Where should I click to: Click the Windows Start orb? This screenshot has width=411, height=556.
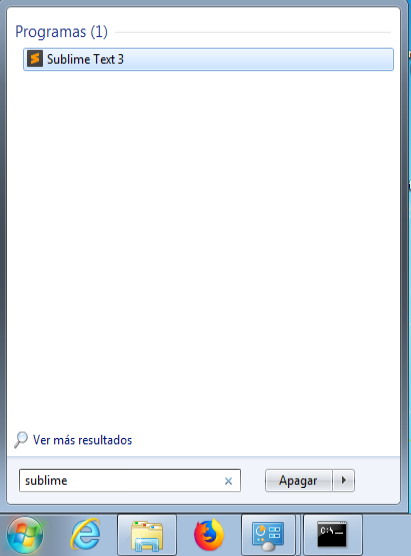point(25,534)
